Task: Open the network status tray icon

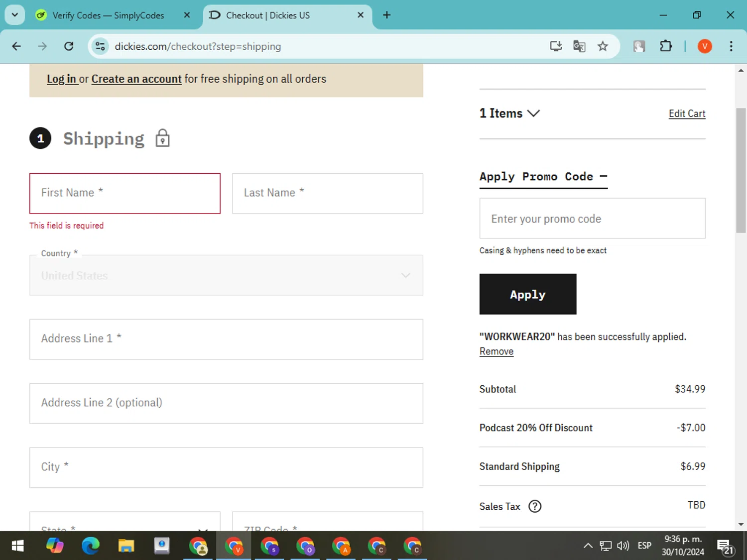Action: 605,546
